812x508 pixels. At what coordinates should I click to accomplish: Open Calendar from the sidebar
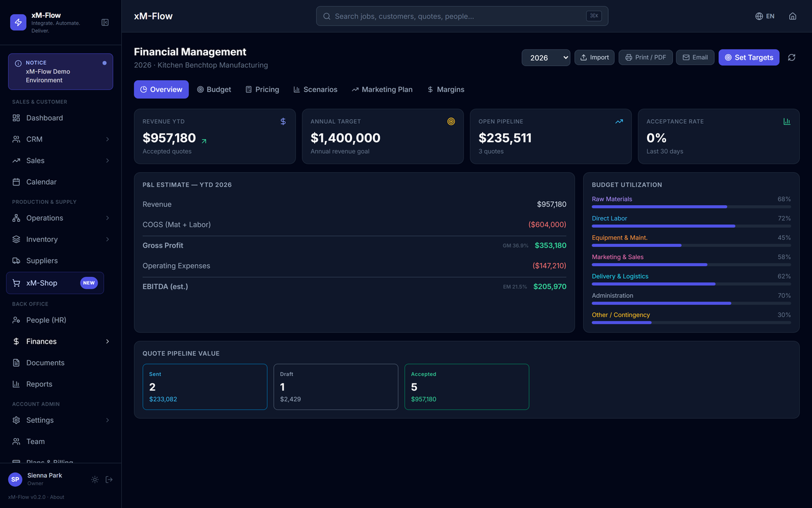coord(61,182)
